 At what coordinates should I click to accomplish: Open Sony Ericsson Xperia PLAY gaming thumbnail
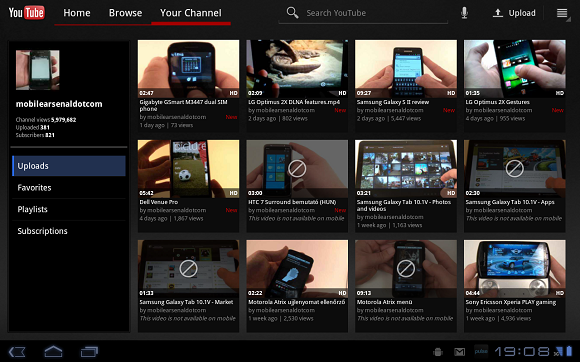[515, 269]
